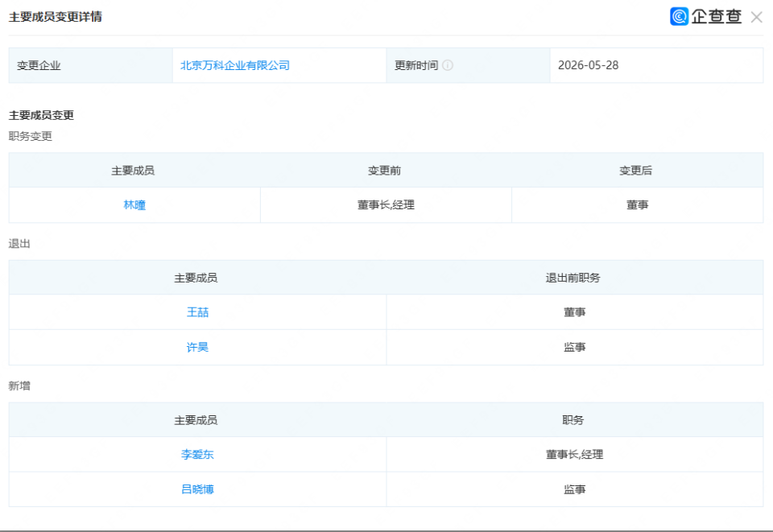Click the 新增 subsection label
This screenshot has width=773, height=532.
click(19, 386)
